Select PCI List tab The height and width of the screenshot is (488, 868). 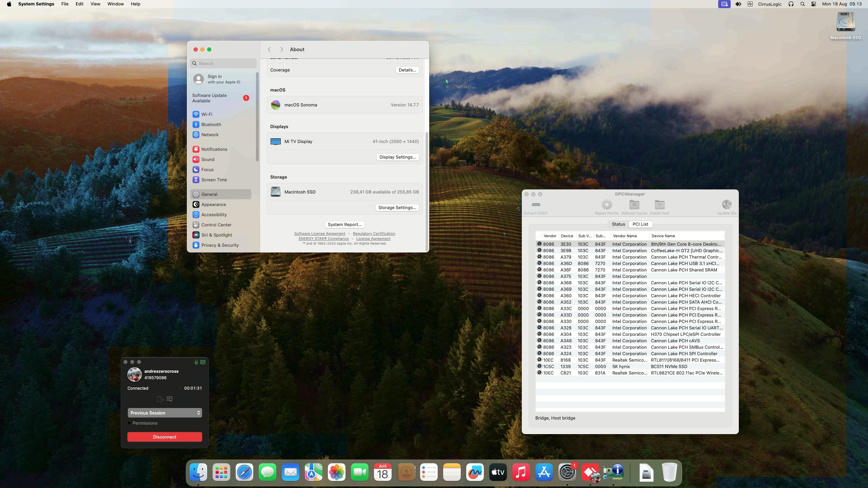pos(640,224)
